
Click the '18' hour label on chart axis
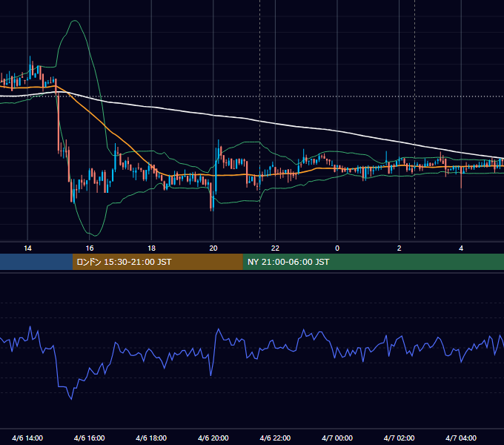coord(151,248)
